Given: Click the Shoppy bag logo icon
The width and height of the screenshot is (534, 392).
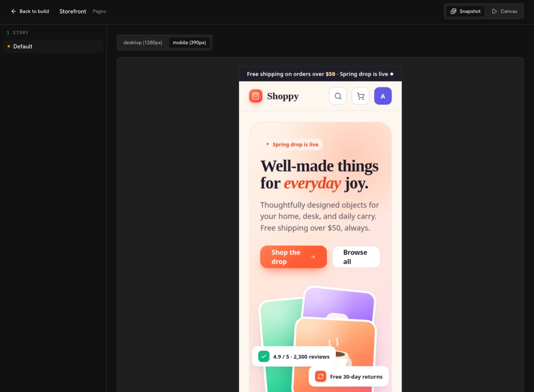Looking at the screenshot, I should tap(256, 96).
